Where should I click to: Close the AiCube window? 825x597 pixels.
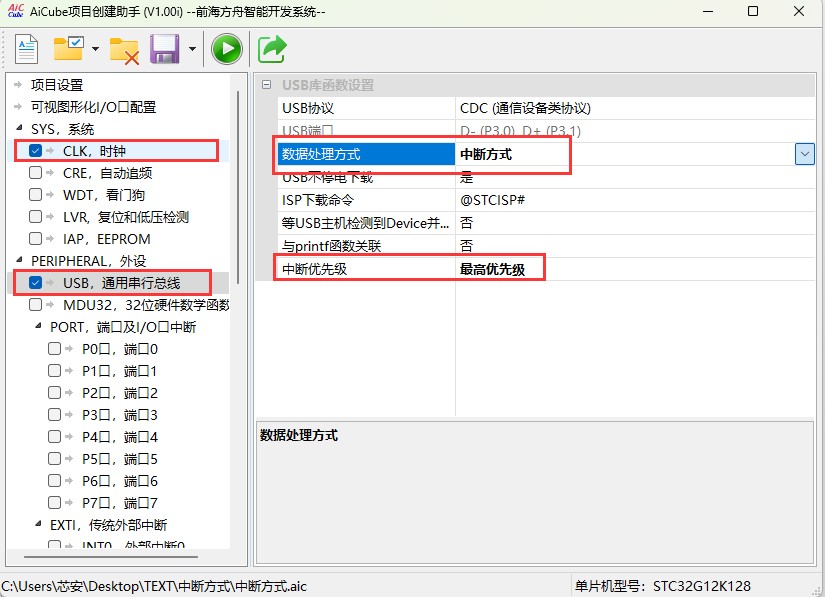click(x=799, y=11)
